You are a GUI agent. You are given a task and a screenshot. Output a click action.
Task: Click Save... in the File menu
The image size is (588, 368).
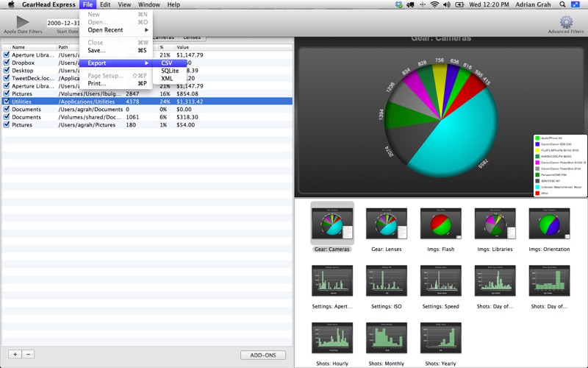[x=116, y=50]
